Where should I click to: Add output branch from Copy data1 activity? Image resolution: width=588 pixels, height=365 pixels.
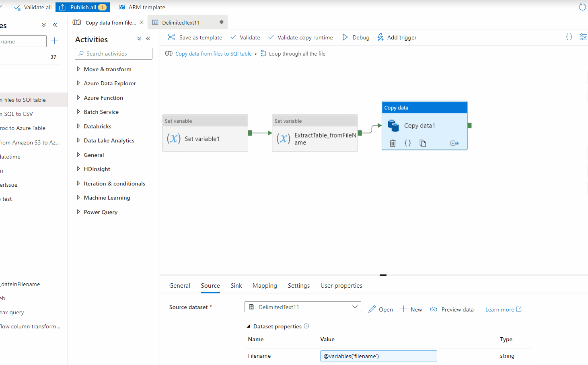point(454,143)
